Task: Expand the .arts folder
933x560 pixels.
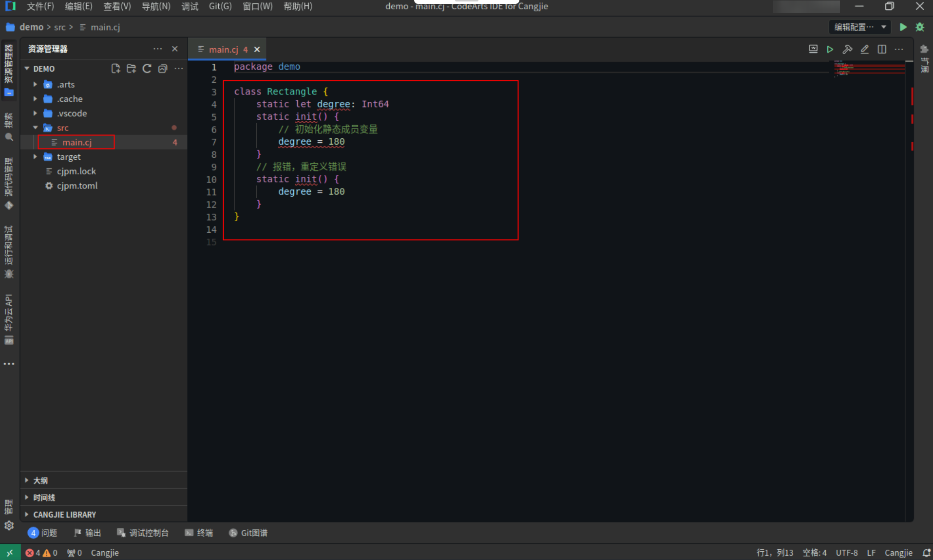Action: point(35,84)
